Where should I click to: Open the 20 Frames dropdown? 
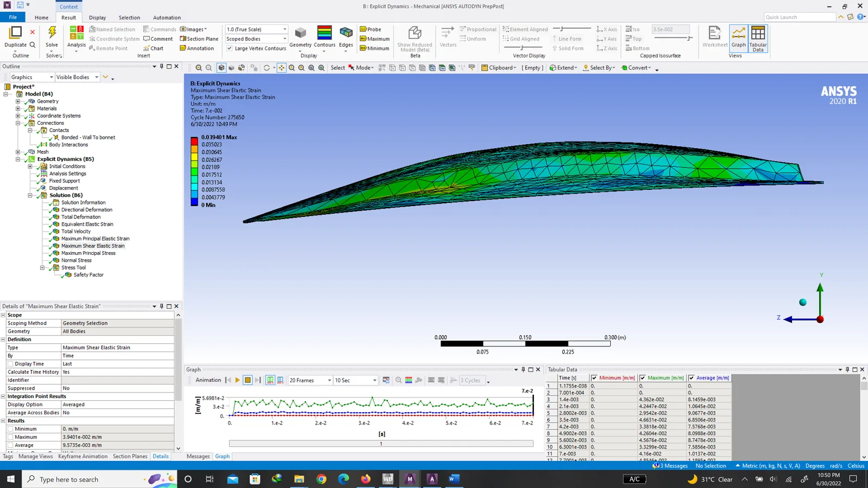[x=310, y=380]
